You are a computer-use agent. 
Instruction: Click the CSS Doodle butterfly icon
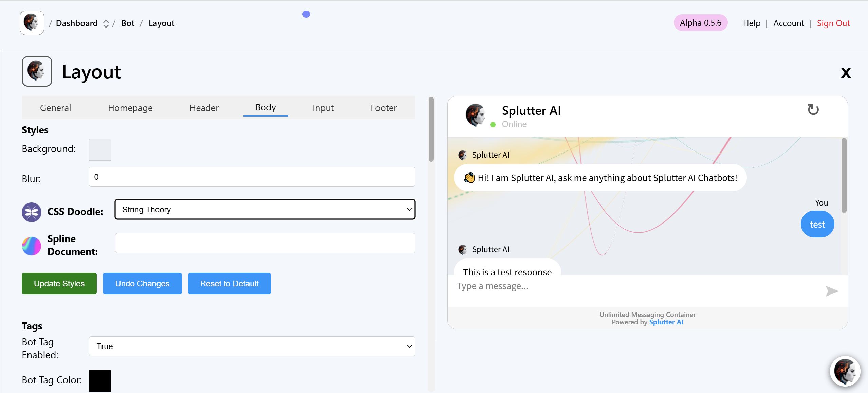click(x=32, y=212)
